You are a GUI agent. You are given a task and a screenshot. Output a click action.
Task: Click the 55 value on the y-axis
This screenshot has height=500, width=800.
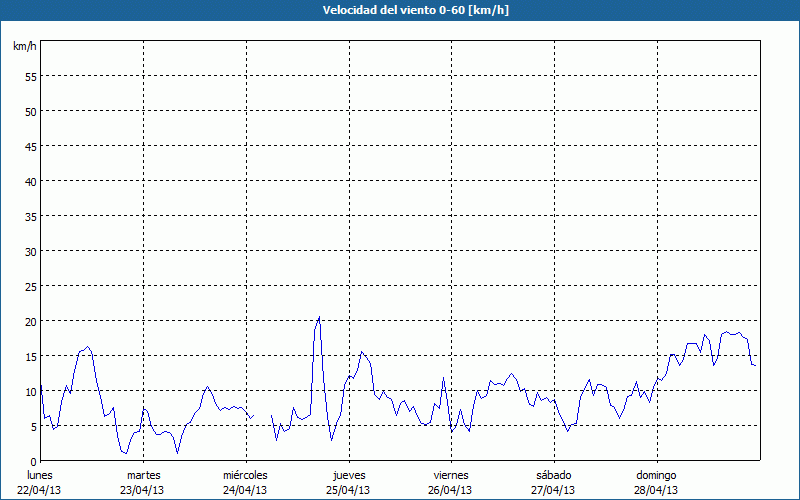coord(30,76)
